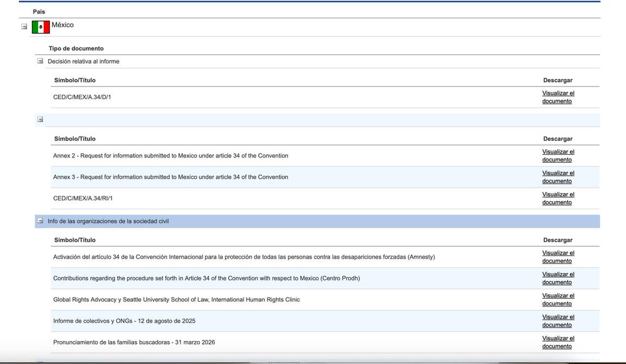626x364 pixels.
Task: View the Centro Prodh contributions document
Action: (x=558, y=278)
